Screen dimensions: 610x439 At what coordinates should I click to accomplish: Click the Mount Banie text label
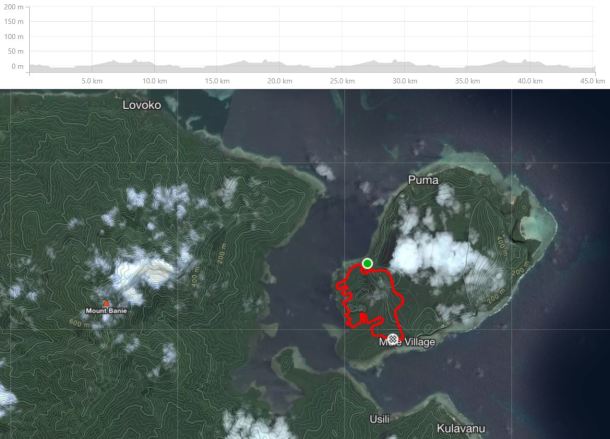[106, 312]
